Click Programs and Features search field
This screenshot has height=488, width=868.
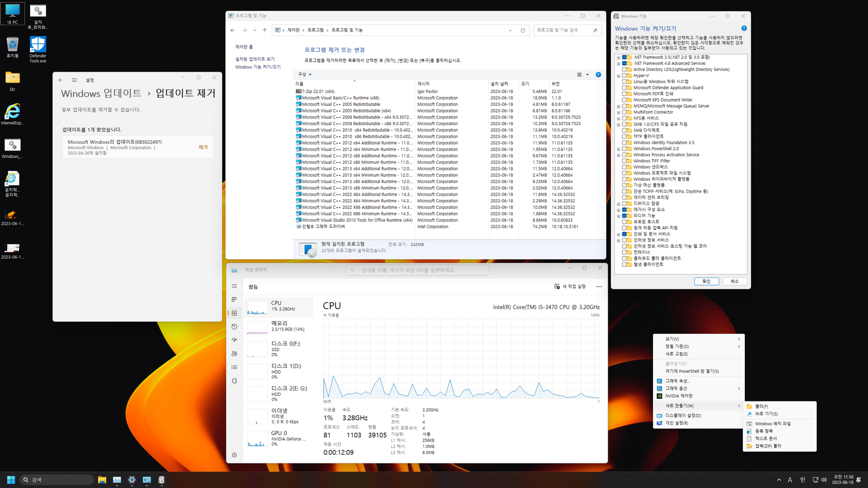click(568, 30)
